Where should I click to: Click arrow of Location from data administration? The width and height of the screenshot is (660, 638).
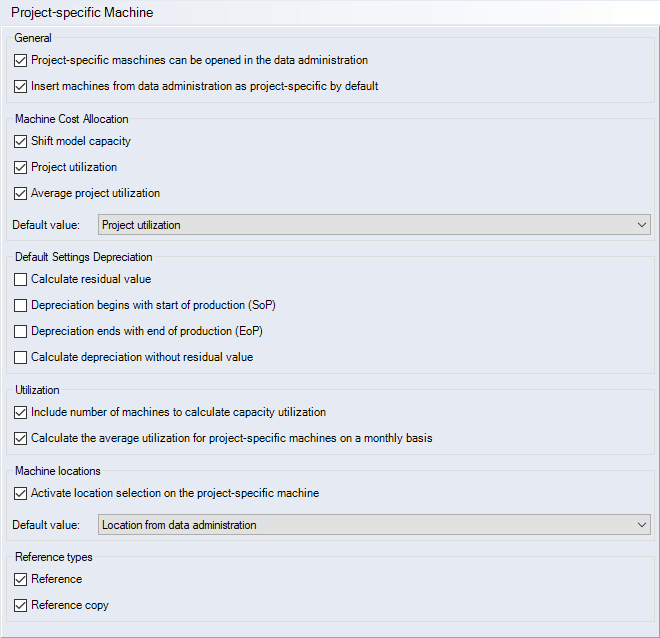pos(642,525)
